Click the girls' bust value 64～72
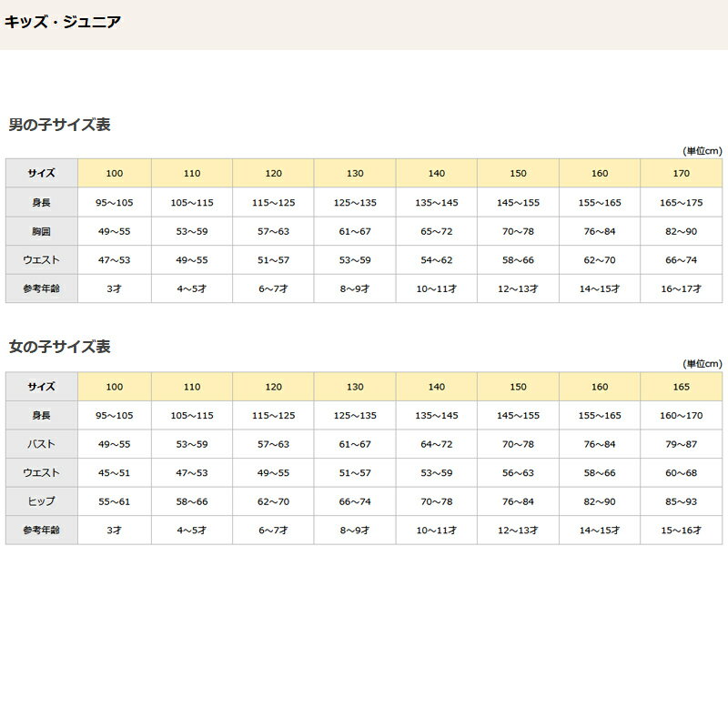The image size is (728, 728). click(436, 444)
